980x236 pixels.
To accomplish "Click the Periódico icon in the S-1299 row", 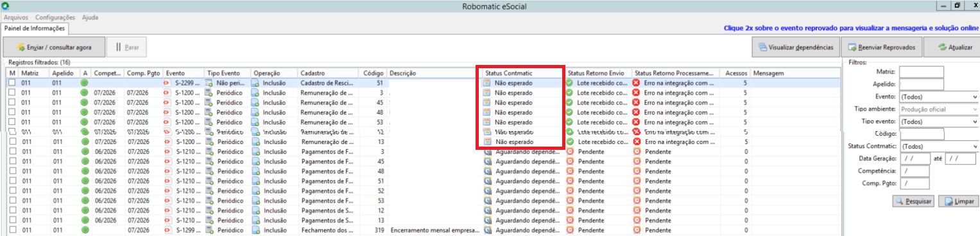I will pyautogui.click(x=209, y=230).
